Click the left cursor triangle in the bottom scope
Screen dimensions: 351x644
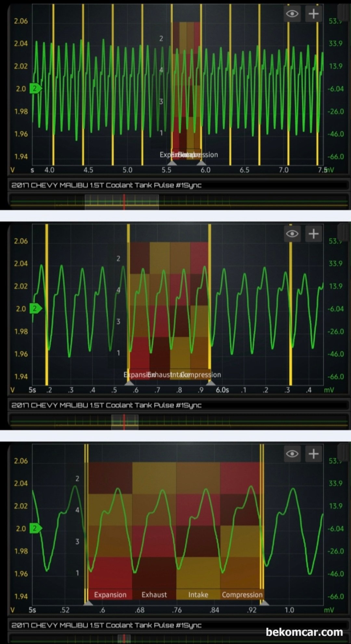click(x=88, y=603)
